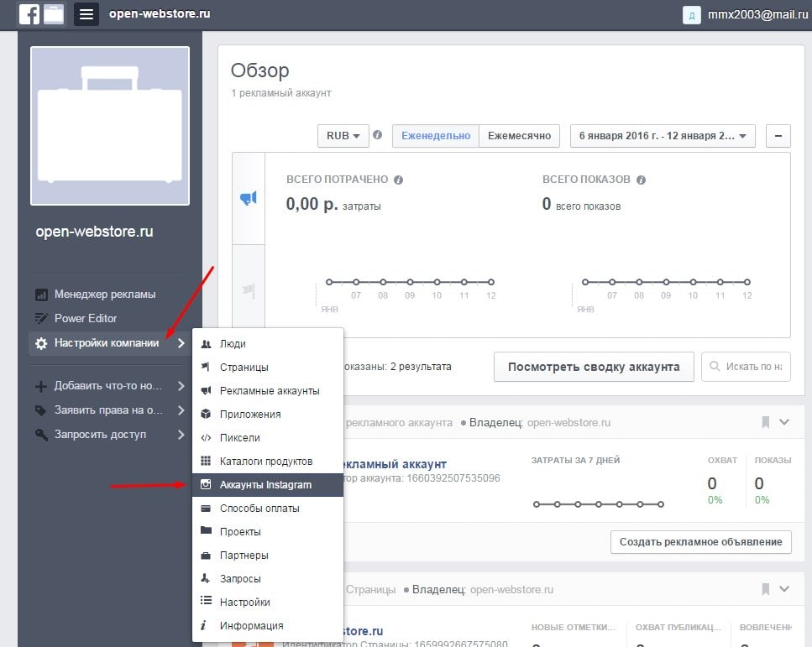Click the key icon beside Запросить доступ
Image resolution: width=812 pixels, height=647 pixels.
tap(41, 434)
